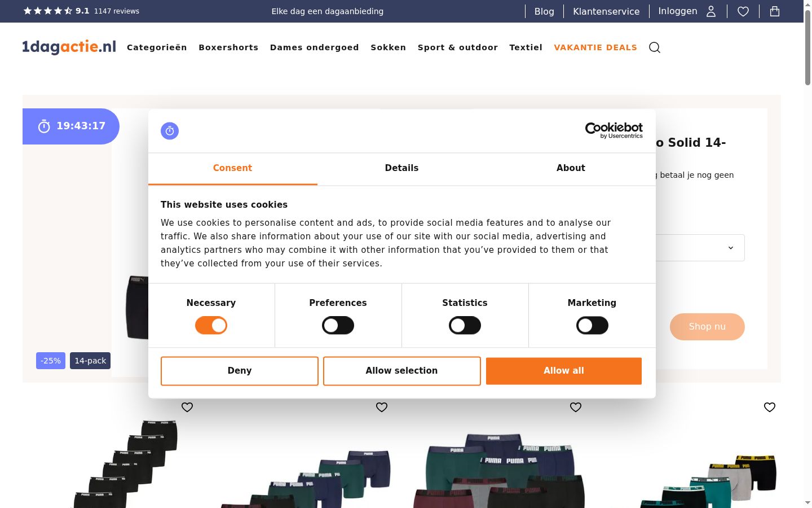Click the Inloggen link
The image size is (812, 508).
(678, 11)
